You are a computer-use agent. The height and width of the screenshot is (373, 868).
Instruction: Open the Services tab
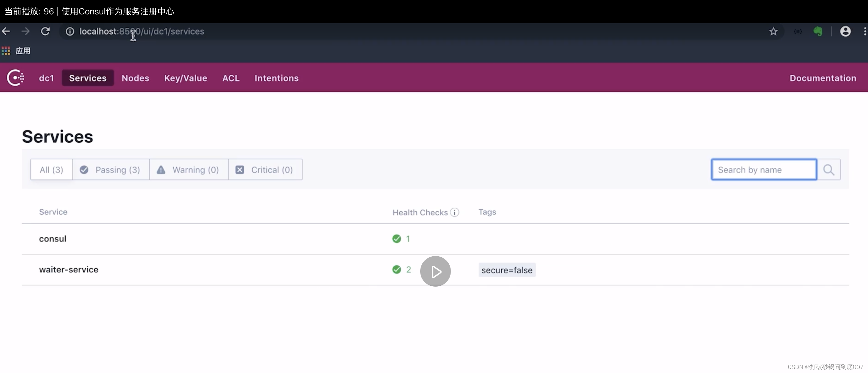pyautogui.click(x=88, y=78)
